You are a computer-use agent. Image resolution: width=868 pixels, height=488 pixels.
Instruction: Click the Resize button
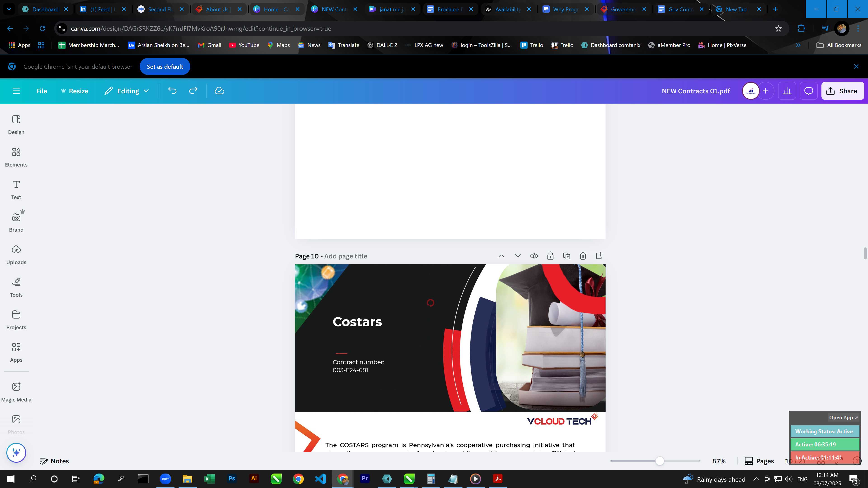[x=74, y=91]
